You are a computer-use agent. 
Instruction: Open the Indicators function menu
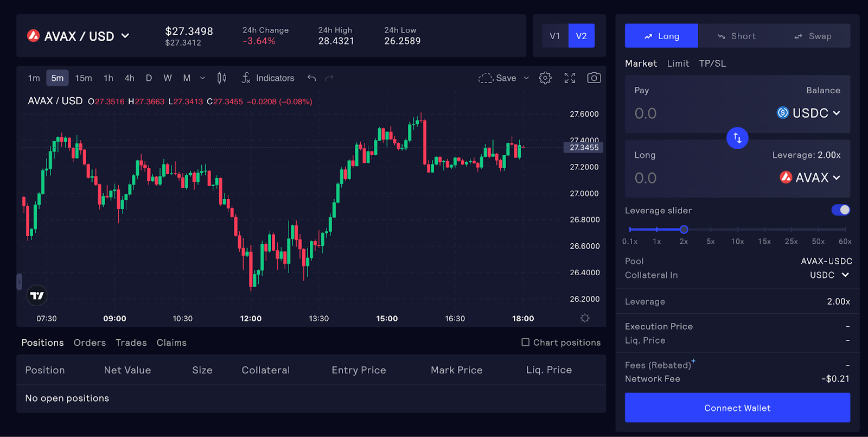tap(268, 78)
